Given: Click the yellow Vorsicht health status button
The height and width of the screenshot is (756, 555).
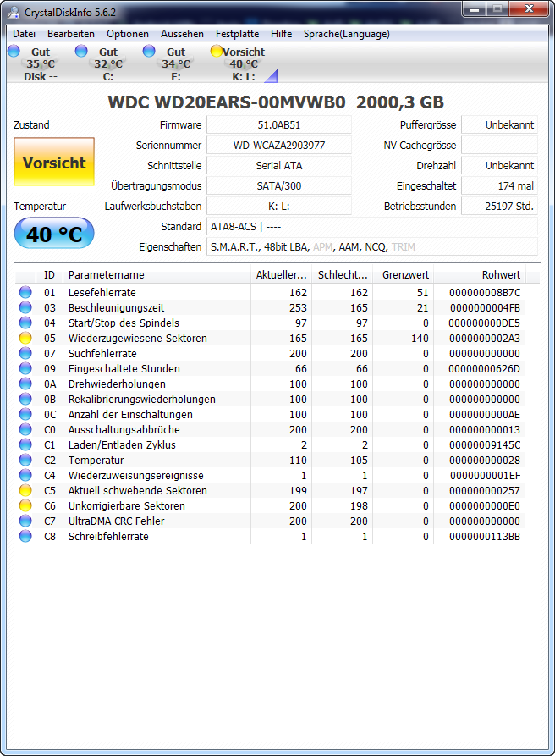Looking at the screenshot, I should (x=54, y=162).
